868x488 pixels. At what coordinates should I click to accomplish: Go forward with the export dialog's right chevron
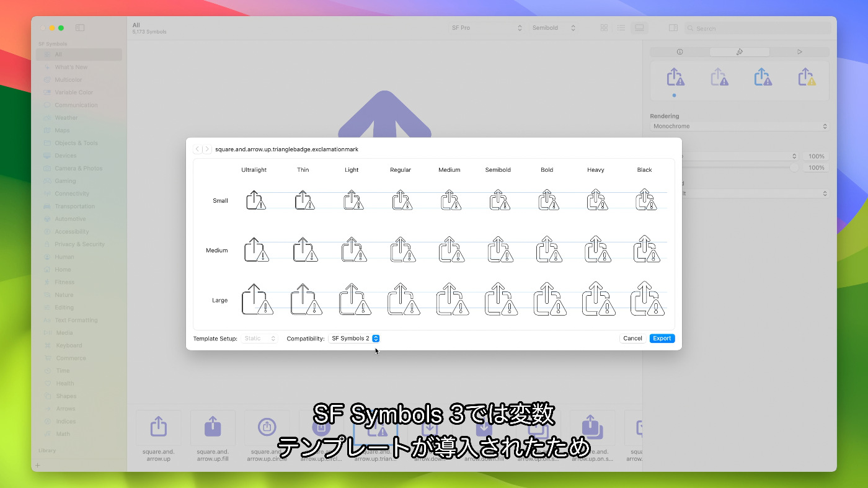[x=207, y=149]
